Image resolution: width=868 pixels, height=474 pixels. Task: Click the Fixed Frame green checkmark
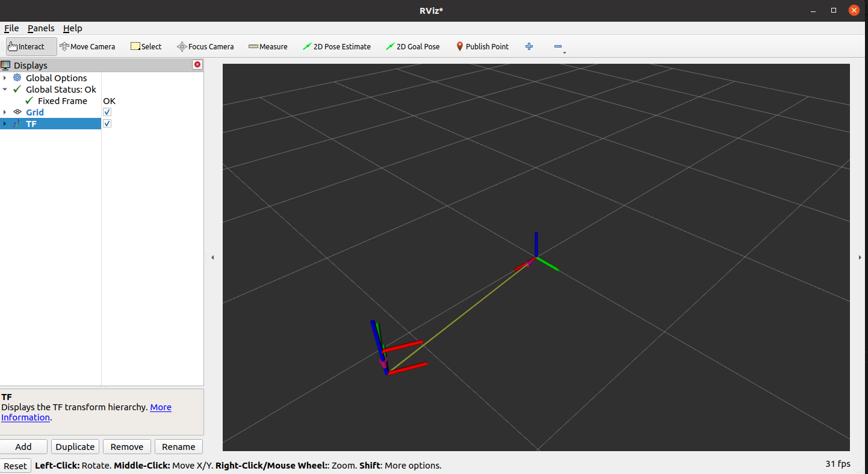tap(29, 100)
